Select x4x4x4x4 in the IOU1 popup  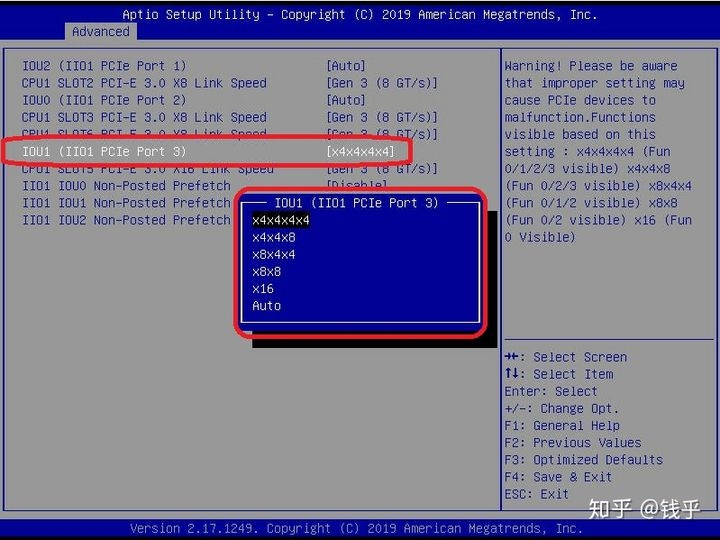click(281, 220)
